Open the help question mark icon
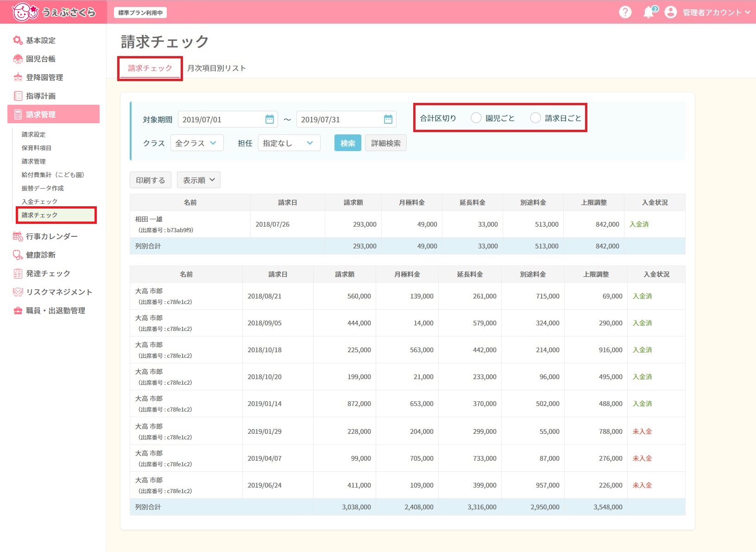756x552 pixels. pos(625,12)
